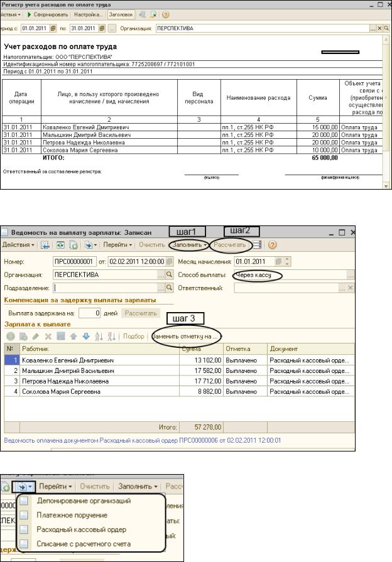Image resolution: width=392 pixels, height=562 pixels.
Task: Click the Документ column header
Action: point(311,349)
